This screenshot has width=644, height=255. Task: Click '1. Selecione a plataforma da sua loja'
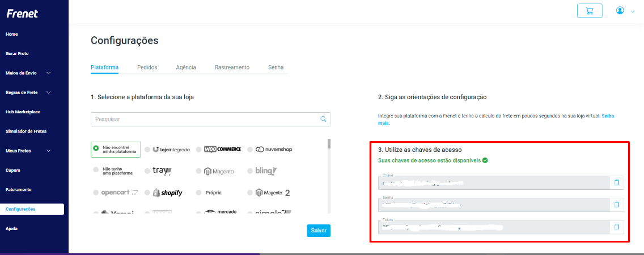[142, 97]
